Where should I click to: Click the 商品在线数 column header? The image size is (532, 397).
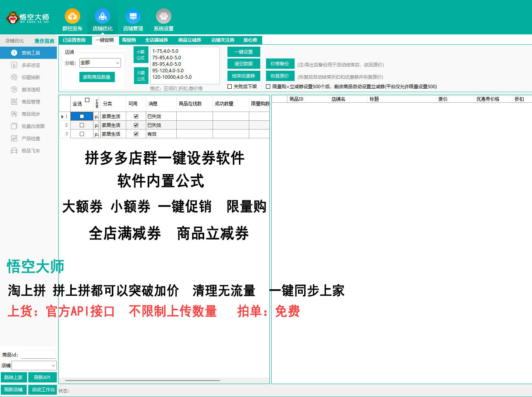(x=194, y=104)
